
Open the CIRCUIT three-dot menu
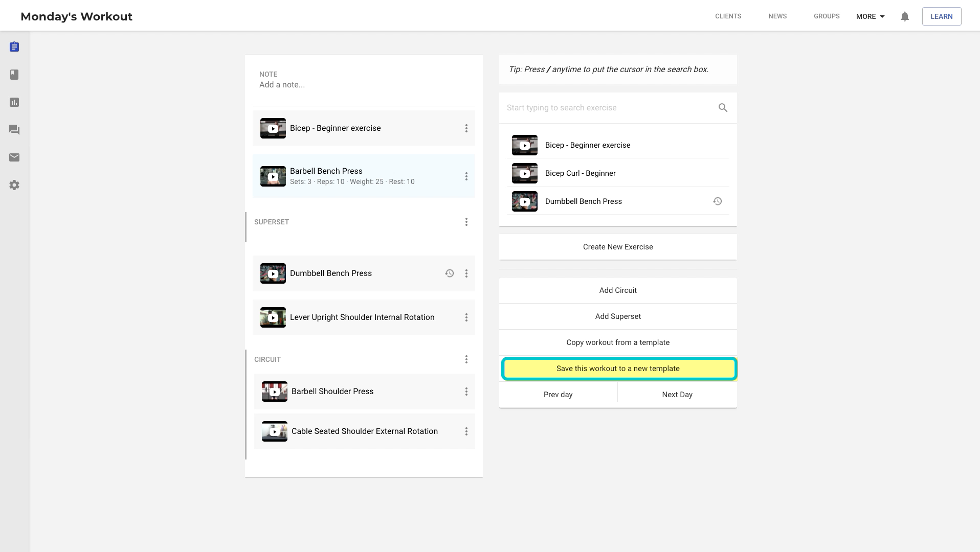point(466,359)
